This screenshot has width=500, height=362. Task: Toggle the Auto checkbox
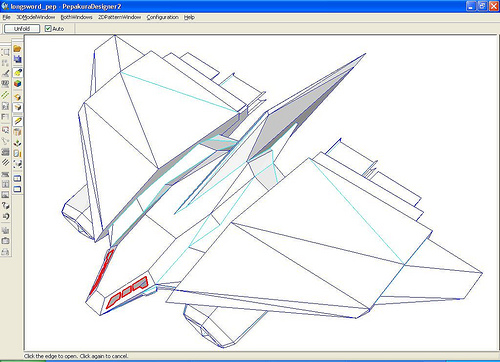(48, 29)
